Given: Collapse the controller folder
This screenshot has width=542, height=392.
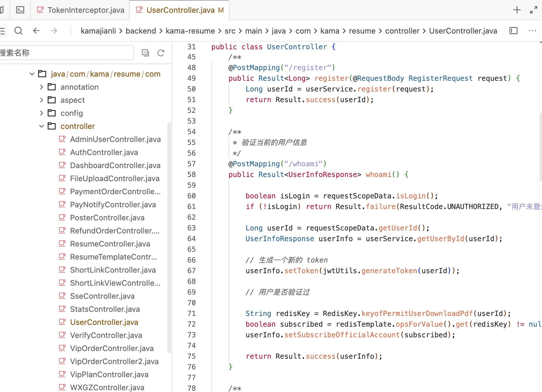Looking at the screenshot, I should (42, 126).
